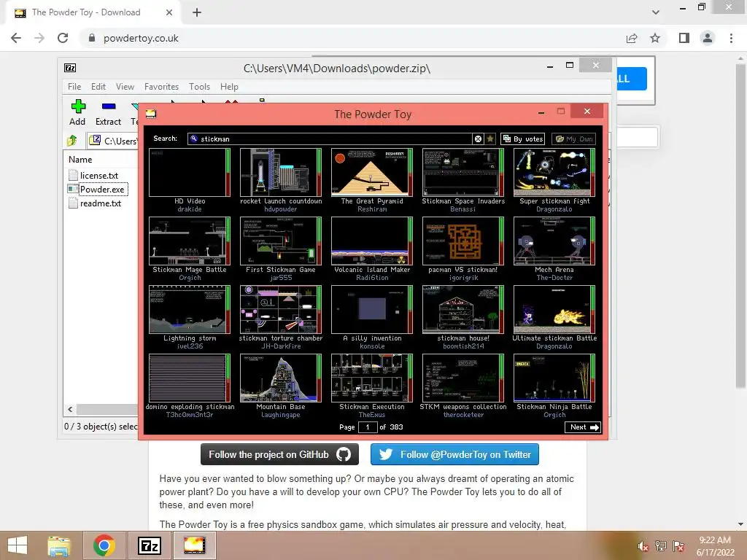Click Follow @PowderToy on Twitter

[454, 455]
